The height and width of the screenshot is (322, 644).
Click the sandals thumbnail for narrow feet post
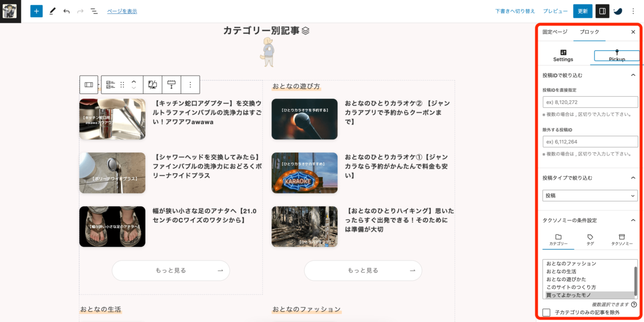[x=112, y=226]
